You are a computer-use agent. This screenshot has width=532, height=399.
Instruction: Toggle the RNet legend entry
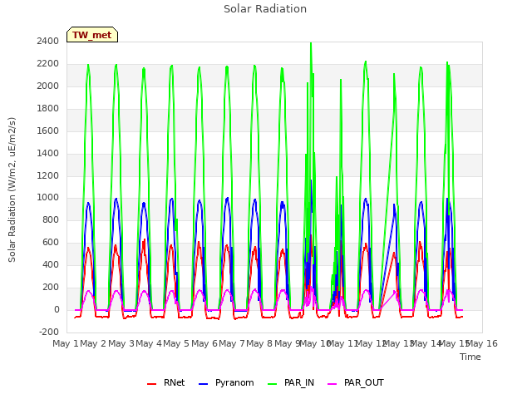[x=166, y=383]
